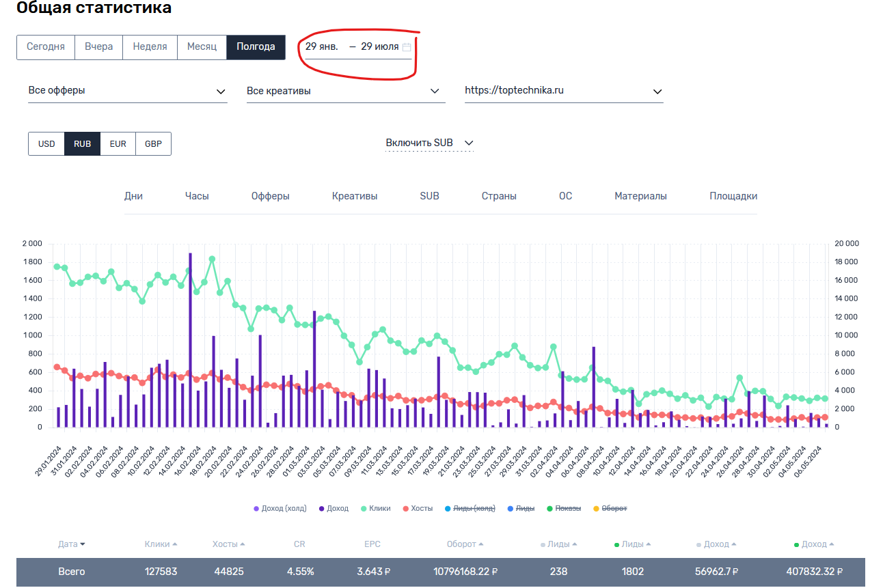Image resolution: width=883 pixels, height=588 pixels.
Task: Hide the Клики series via chart legend
Action: pyautogui.click(x=379, y=509)
